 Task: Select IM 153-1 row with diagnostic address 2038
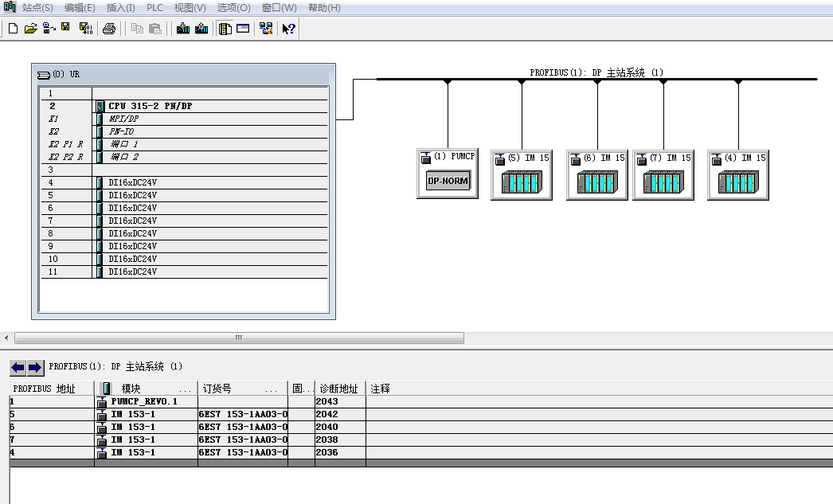[x=421, y=440]
